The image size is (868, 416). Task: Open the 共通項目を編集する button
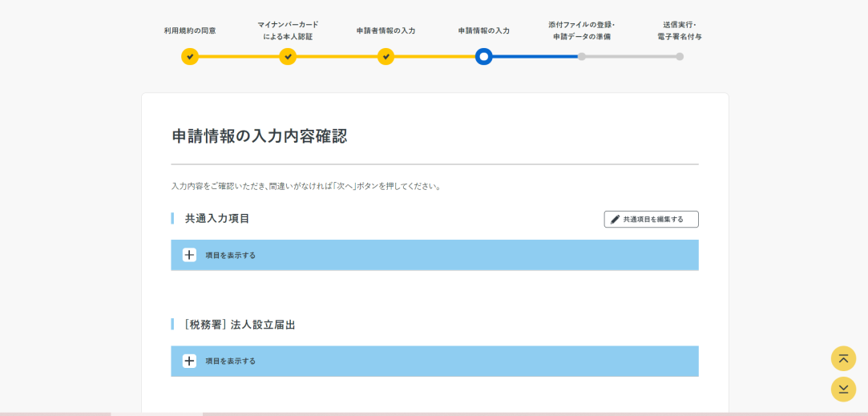[651, 220]
